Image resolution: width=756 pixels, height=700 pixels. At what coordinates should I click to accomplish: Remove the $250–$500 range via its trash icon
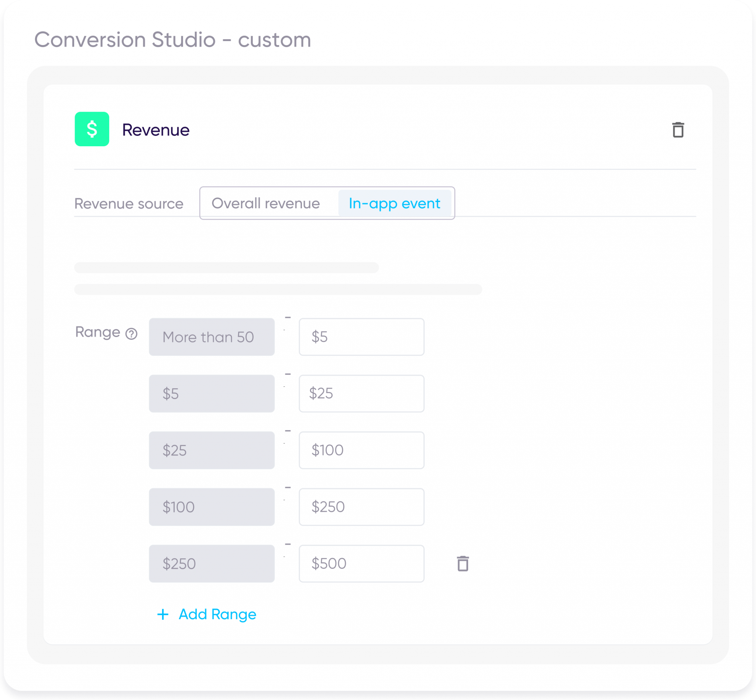pos(463,564)
